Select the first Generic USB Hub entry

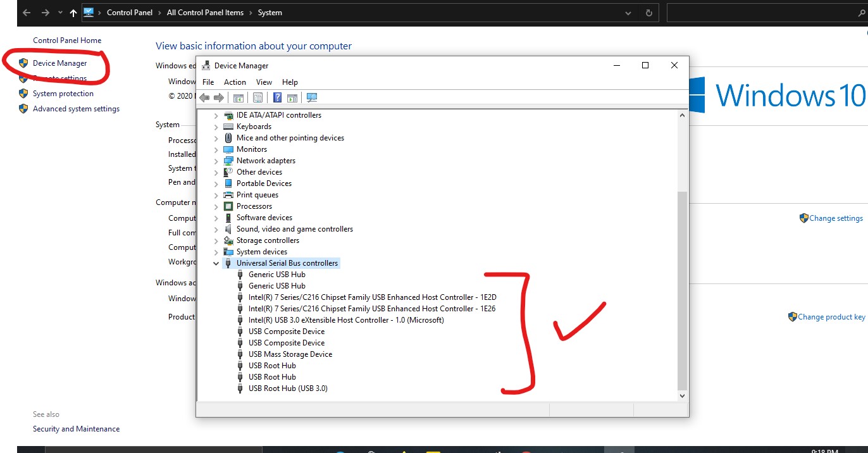coord(277,275)
